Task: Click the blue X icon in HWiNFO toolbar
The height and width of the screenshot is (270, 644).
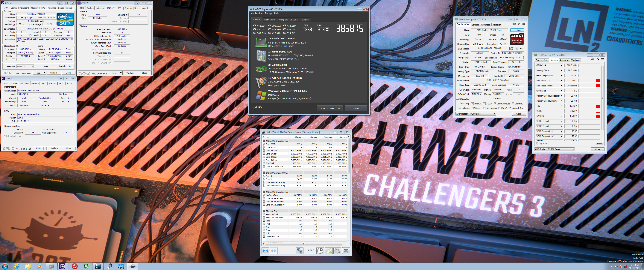Action: click(x=346, y=250)
